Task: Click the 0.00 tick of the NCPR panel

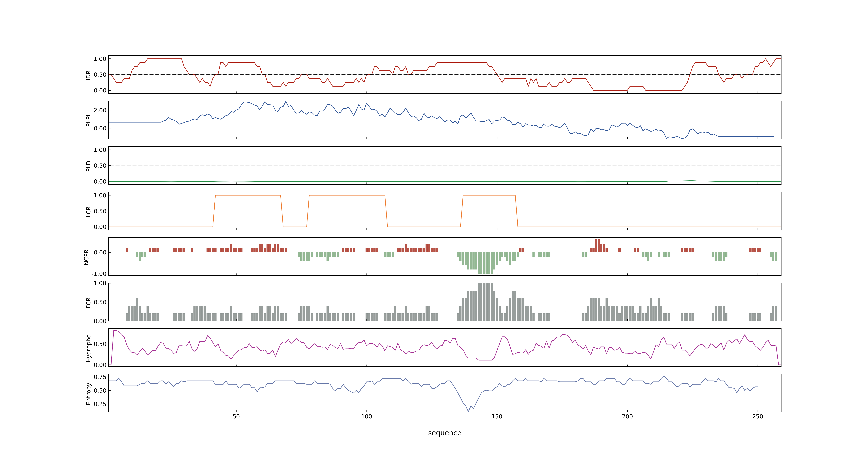Action: click(x=100, y=252)
